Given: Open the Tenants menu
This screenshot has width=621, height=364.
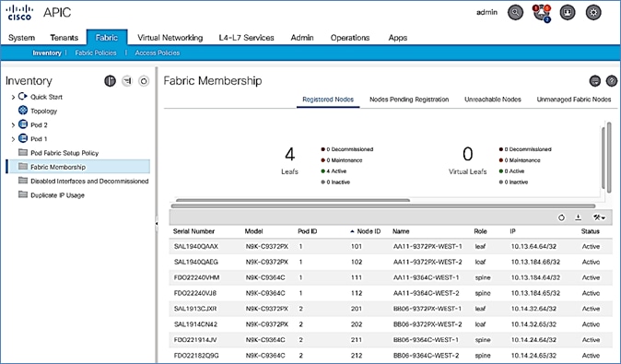Looking at the screenshot, I should [64, 38].
